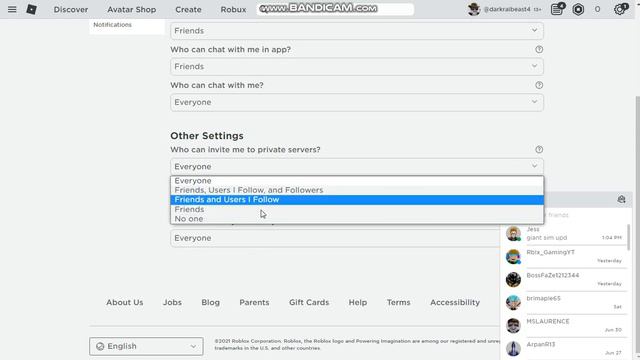Open the About Us link
The width and height of the screenshot is (640, 360).
(x=124, y=302)
